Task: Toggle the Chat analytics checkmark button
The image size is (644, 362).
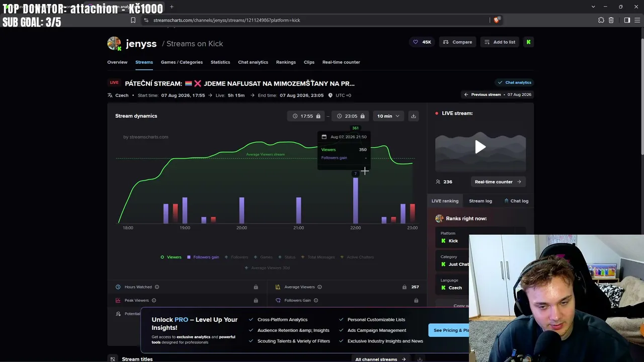Action: tap(514, 82)
